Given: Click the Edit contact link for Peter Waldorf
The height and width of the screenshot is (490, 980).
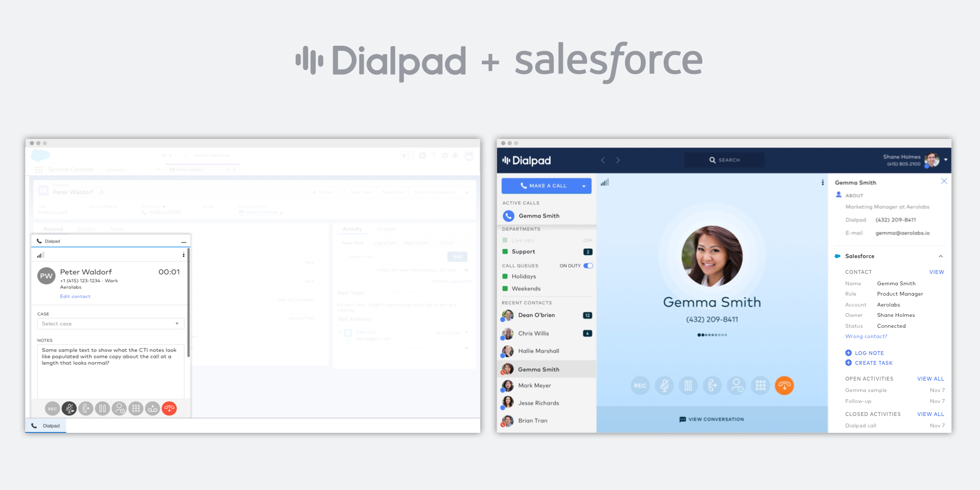Looking at the screenshot, I should tap(75, 296).
